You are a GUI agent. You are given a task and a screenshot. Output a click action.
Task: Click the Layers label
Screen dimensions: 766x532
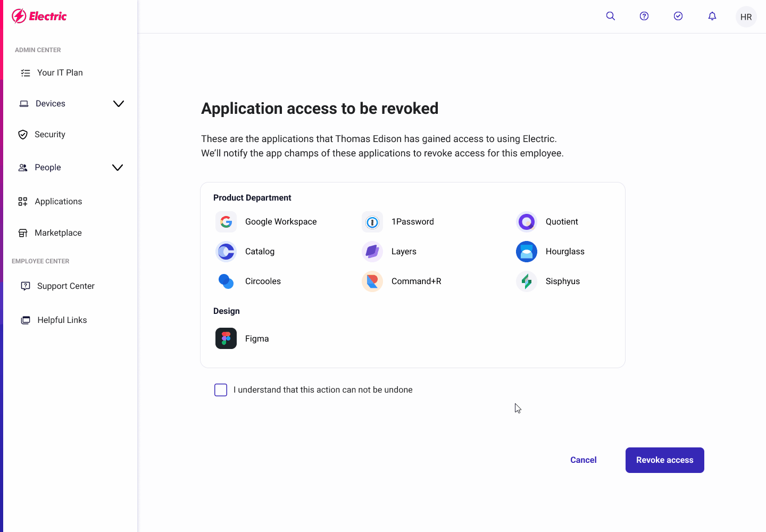[x=404, y=252]
